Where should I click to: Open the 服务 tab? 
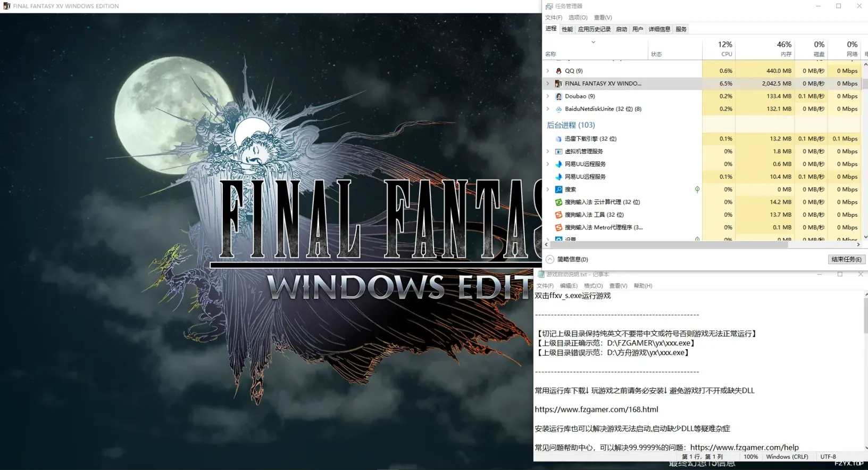coord(681,29)
